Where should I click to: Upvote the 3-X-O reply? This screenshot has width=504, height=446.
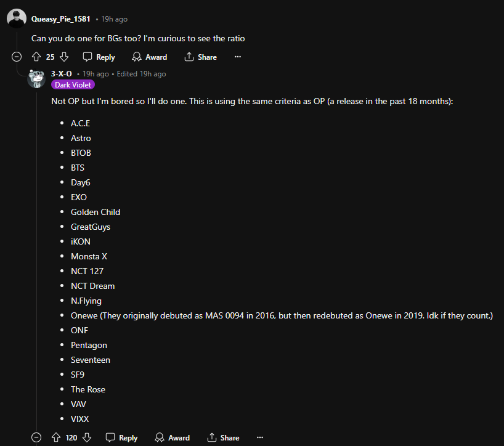tap(56, 437)
